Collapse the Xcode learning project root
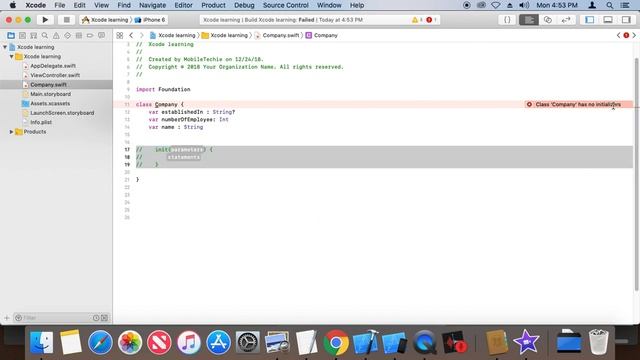The image size is (640, 360). [5, 47]
